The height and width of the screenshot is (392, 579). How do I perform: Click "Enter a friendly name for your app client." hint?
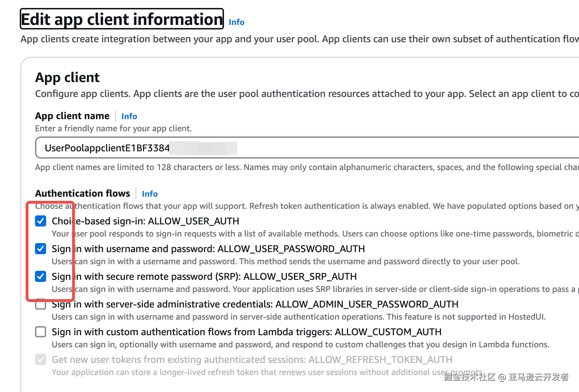click(113, 128)
